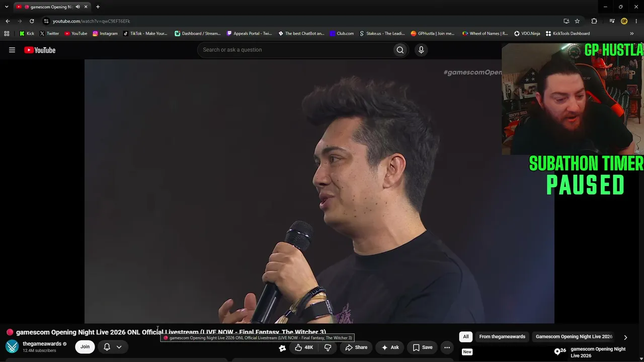Click the address bar URL field

[302, 21]
